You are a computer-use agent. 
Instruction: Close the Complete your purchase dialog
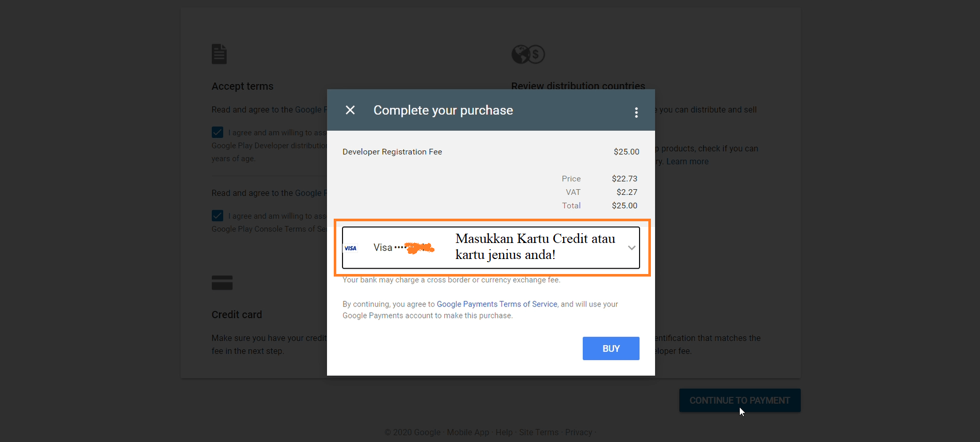pos(350,110)
